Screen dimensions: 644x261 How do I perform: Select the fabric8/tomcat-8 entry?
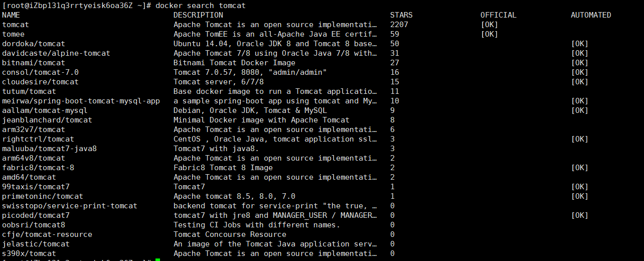[x=38, y=168]
